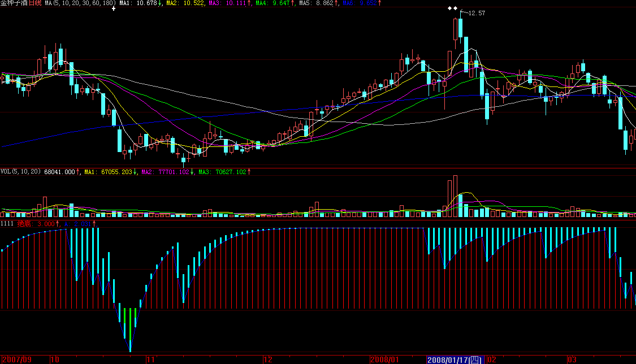Viewport: 636px width, 364px height.
Task: Click the 1111 indicator name
Action: [x=7, y=224]
